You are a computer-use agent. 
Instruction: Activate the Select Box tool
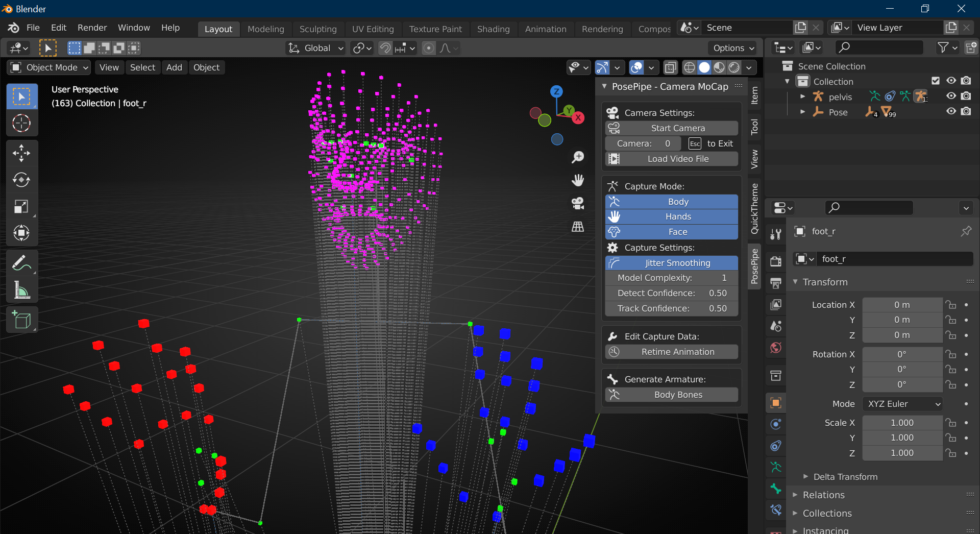click(x=21, y=96)
